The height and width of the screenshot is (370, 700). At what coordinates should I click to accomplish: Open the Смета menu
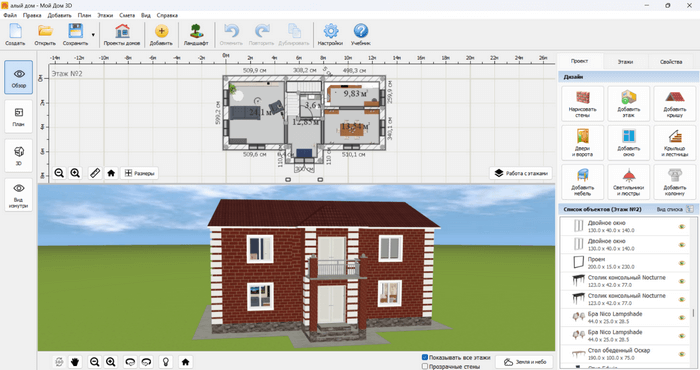127,15
